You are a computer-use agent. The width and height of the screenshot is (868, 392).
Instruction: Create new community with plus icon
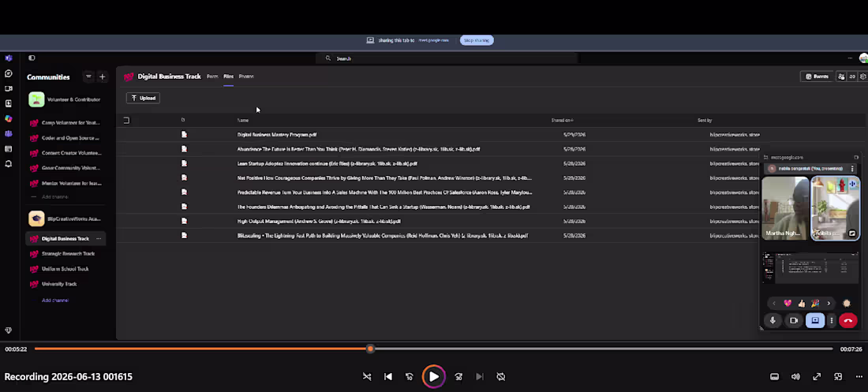tap(102, 77)
